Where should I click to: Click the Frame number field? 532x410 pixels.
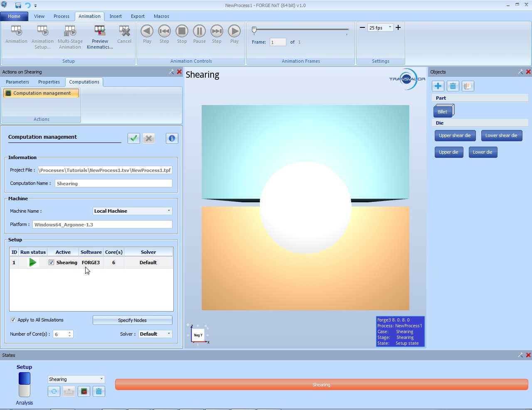278,42
